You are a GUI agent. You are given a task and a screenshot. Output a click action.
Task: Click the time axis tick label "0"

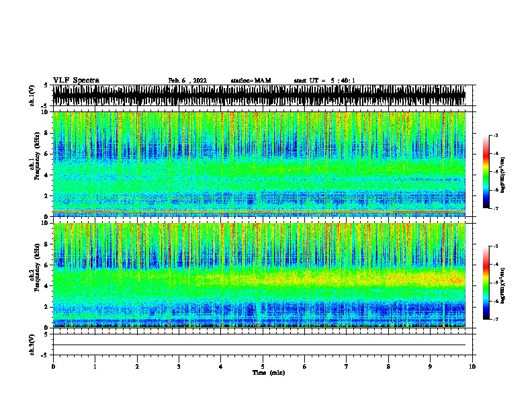53,367
